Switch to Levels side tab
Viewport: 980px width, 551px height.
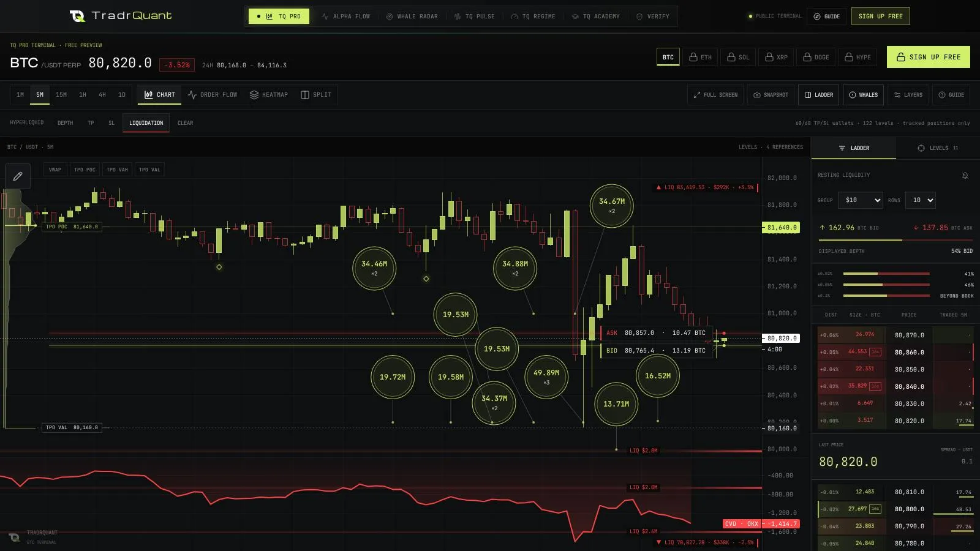(x=937, y=148)
